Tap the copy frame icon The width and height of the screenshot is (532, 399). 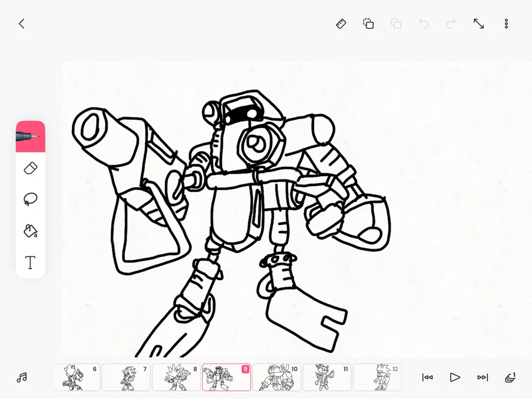coord(368,24)
